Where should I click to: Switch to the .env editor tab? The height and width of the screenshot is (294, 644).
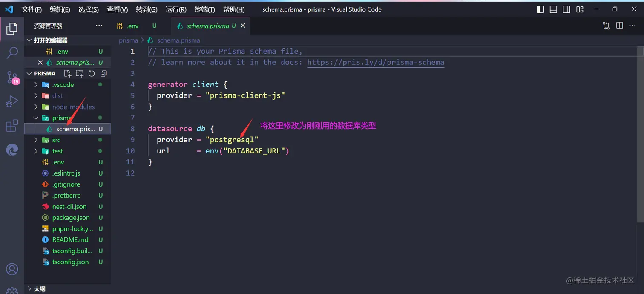(x=141, y=26)
